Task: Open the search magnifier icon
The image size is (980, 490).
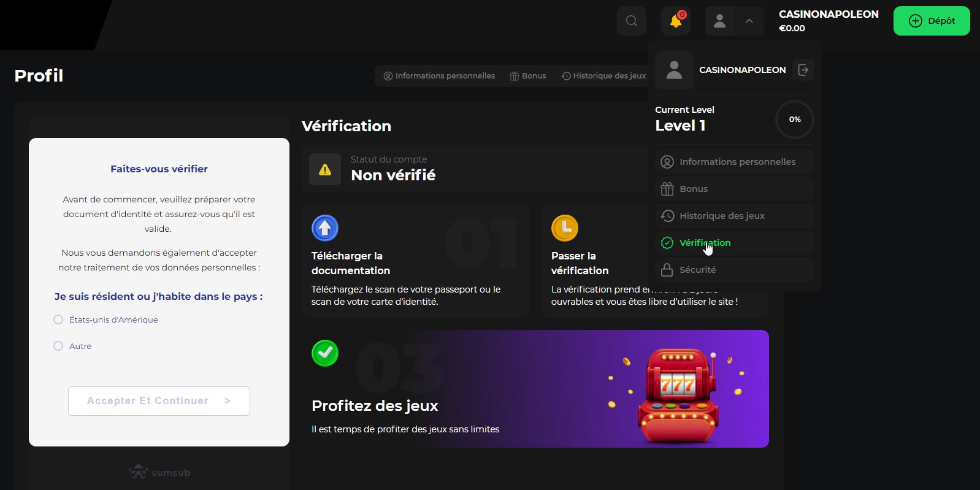Action: coord(631,21)
